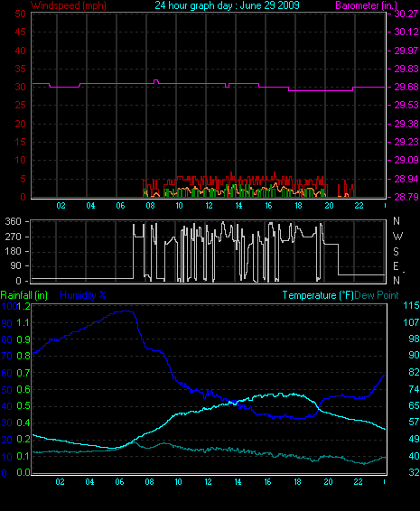Click the S compass direction label

(396, 251)
